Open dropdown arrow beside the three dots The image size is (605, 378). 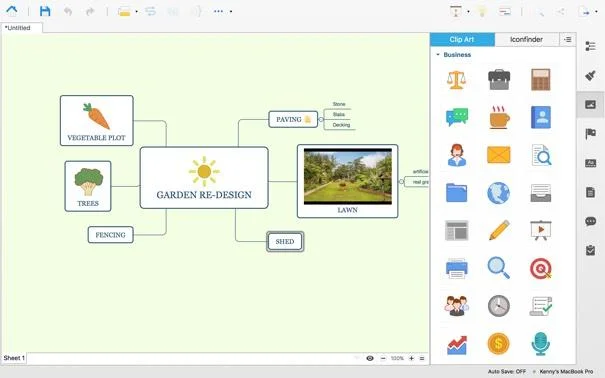coord(231,12)
